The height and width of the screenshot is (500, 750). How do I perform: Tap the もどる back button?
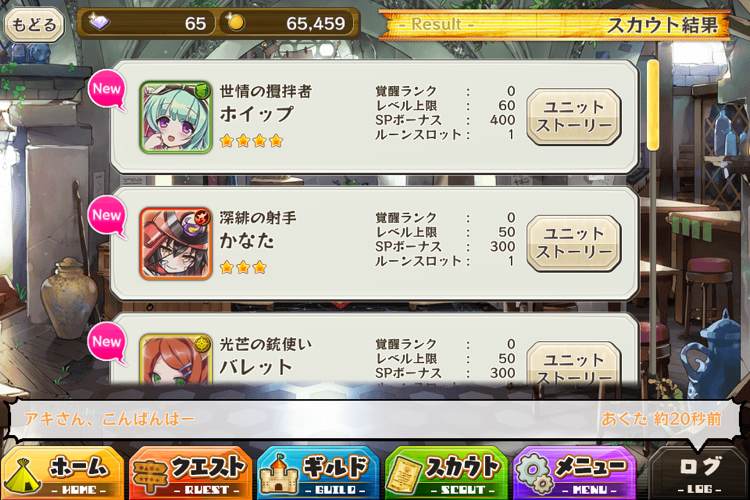point(34,24)
